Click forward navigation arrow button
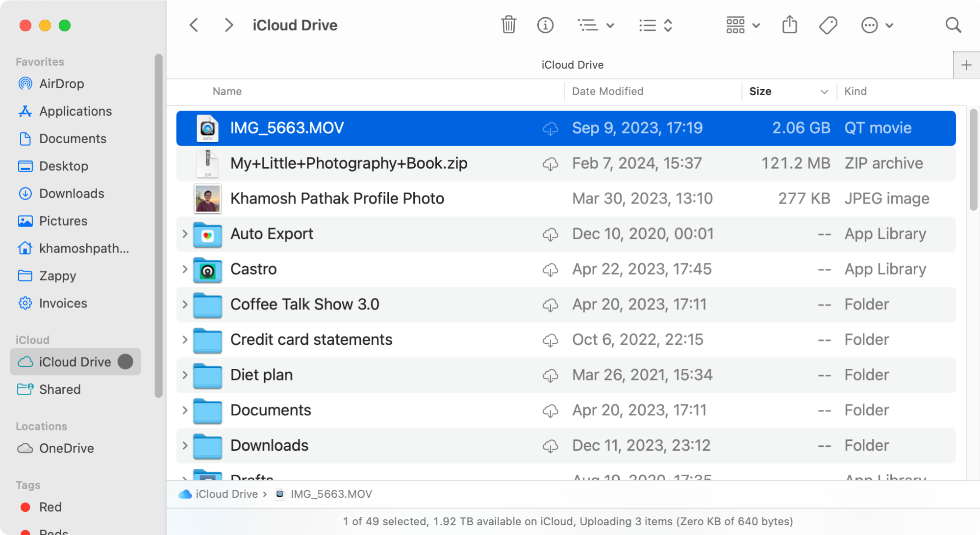Image resolution: width=980 pixels, height=535 pixels. (x=229, y=25)
